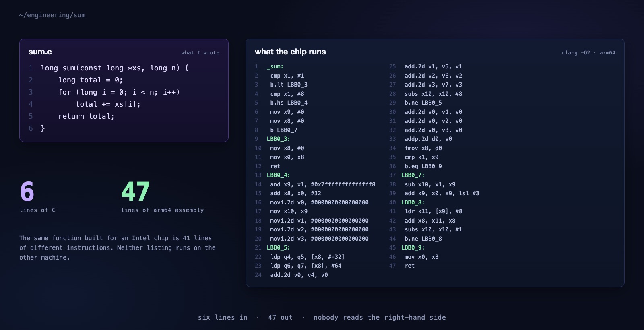
Task: Click the "add x9, x0, x9, lsl #3" instruction
Action: [442, 194]
